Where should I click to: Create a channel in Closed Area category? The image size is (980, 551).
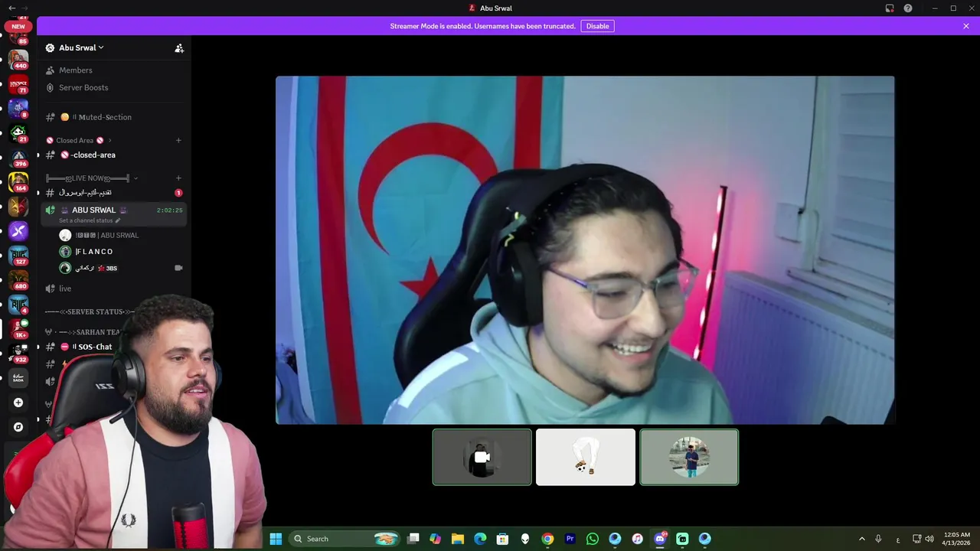pyautogui.click(x=178, y=140)
